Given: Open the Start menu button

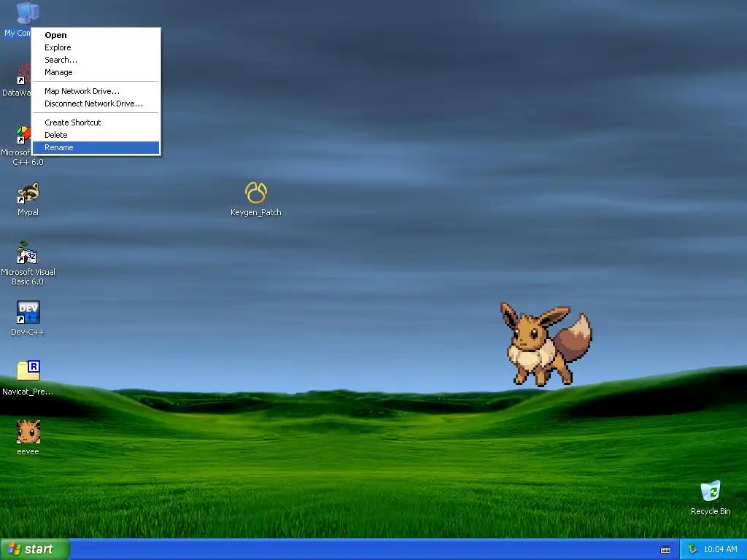Looking at the screenshot, I should (35, 549).
